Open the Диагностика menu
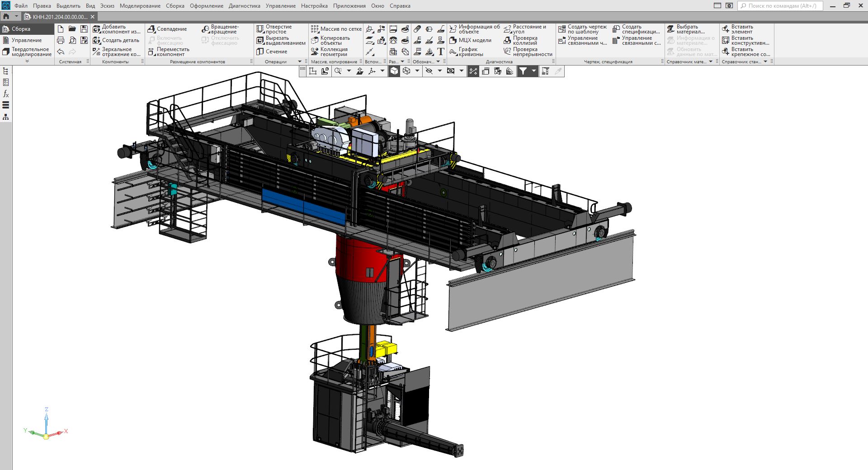 point(244,6)
